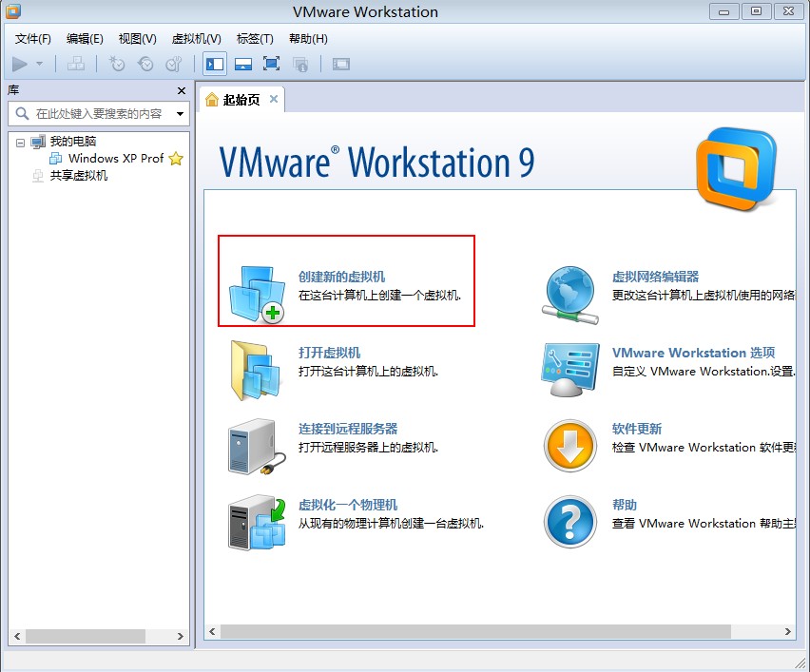810x672 pixels.
Task: Click the 连接到远程服务器 server icon
Action: click(257, 447)
